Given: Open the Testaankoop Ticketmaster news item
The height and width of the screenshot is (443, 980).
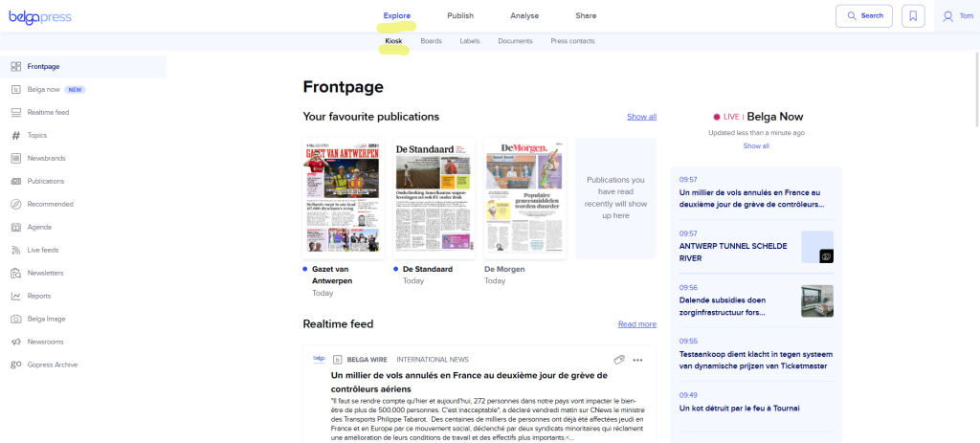Looking at the screenshot, I should [756, 354].
